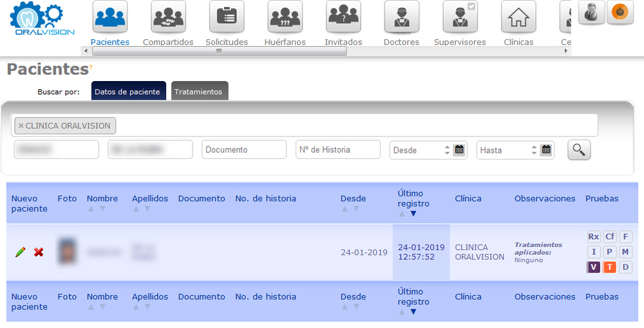Open the Clínicas house icon
This screenshot has width=644, height=328.
tap(518, 17)
